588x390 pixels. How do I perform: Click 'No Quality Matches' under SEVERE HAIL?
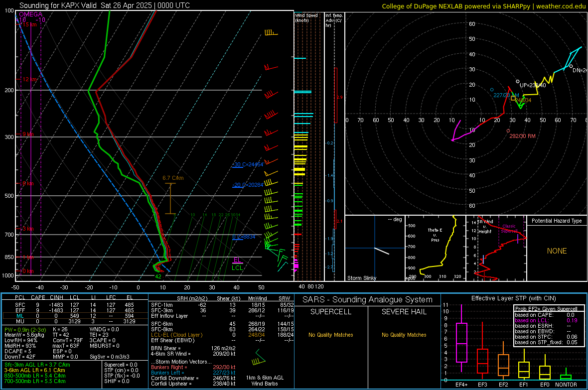click(x=404, y=335)
